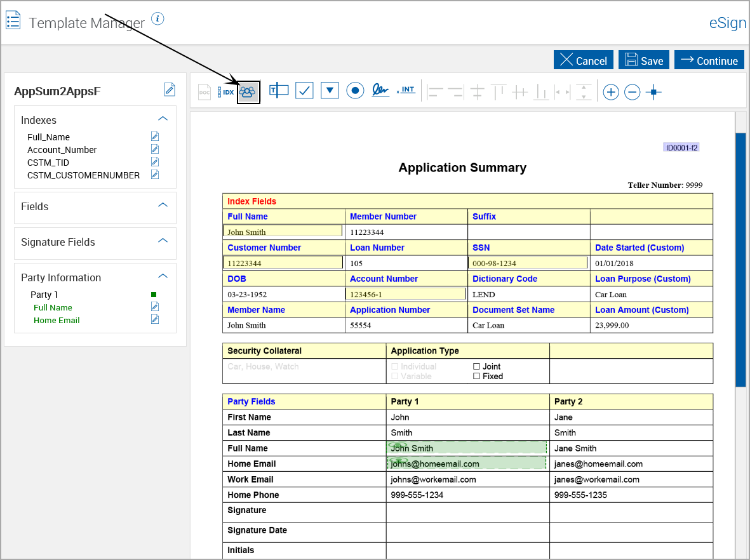Collapse the Fields section
Image resolution: width=750 pixels, height=560 pixels.
pyautogui.click(x=163, y=204)
